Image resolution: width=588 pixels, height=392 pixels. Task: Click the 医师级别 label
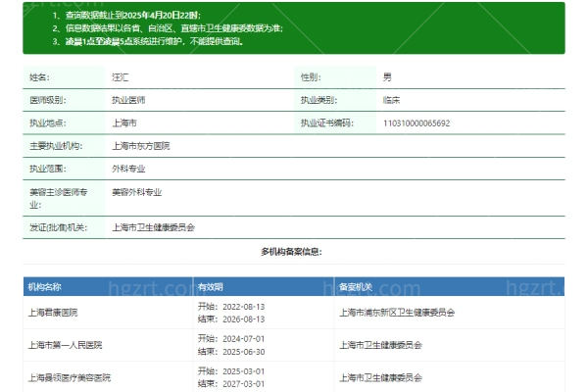pos(48,100)
